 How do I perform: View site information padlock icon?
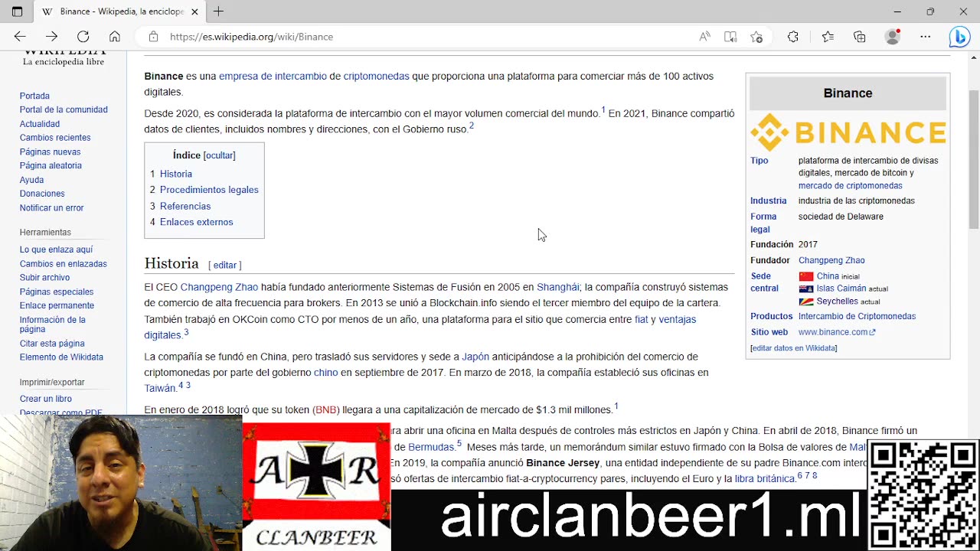tap(153, 37)
